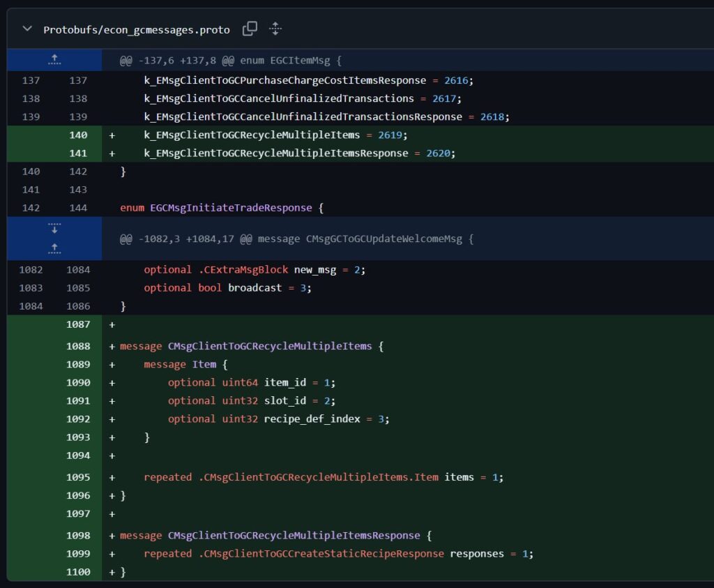
Task: Click the hunk header for enum EGCItemMsg
Action: [230, 61]
